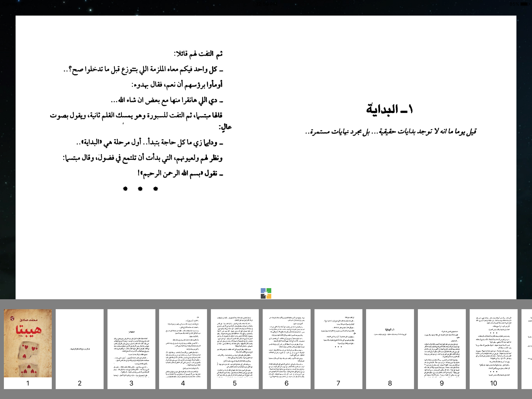Go to page 4 thumbnail
Viewport: 532px width, 399px height.
point(183,349)
